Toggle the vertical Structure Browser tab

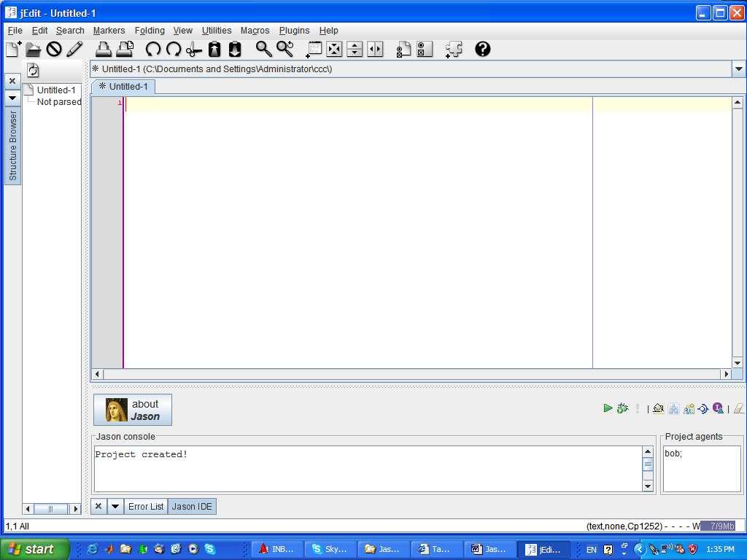coord(12,146)
